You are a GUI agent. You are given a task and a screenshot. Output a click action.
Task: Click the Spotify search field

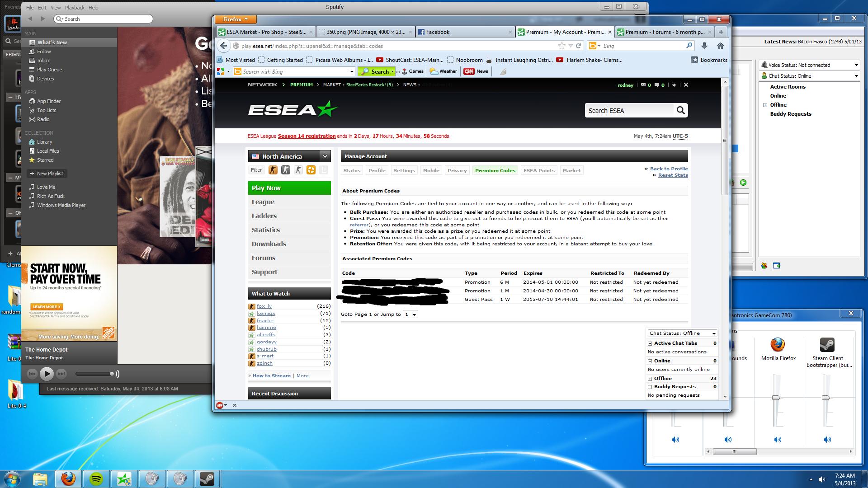tap(103, 19)
